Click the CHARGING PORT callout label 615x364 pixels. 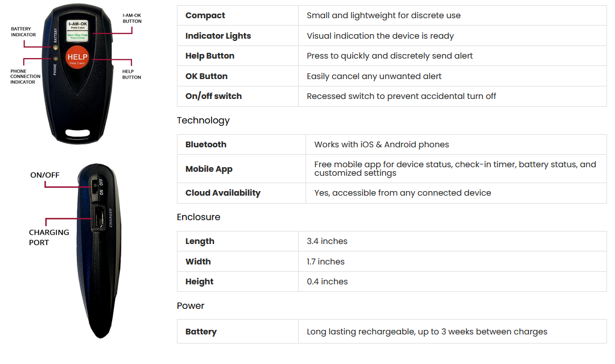pyautogui.click(x=49, y=237)
